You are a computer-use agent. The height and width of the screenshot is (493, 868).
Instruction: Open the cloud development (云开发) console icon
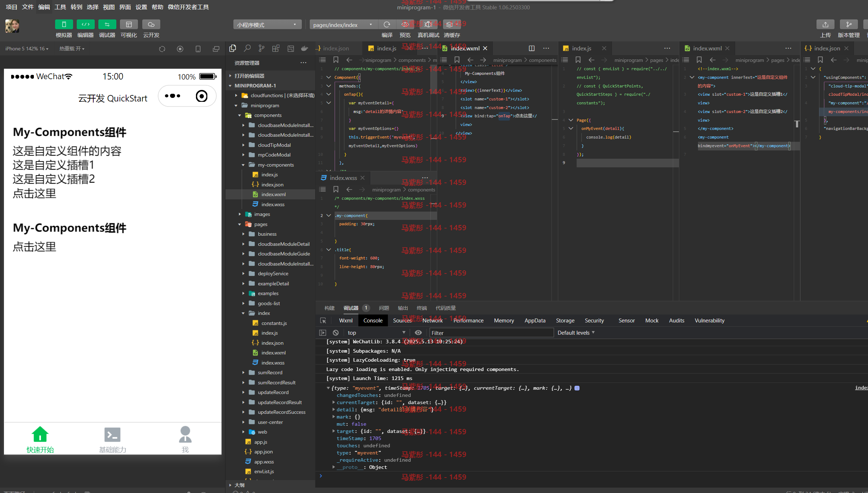151,24
